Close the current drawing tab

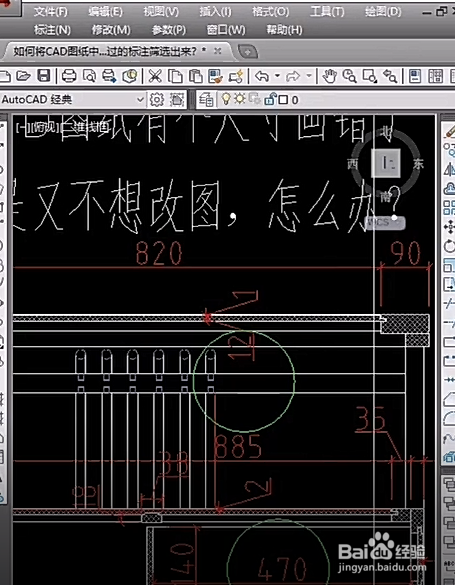point(218,51)
